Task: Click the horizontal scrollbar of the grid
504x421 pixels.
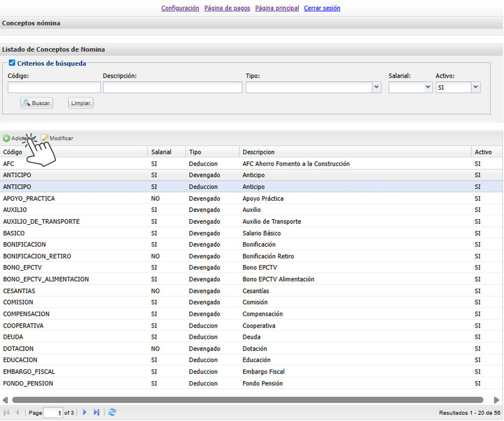Action: pos(247,400)
